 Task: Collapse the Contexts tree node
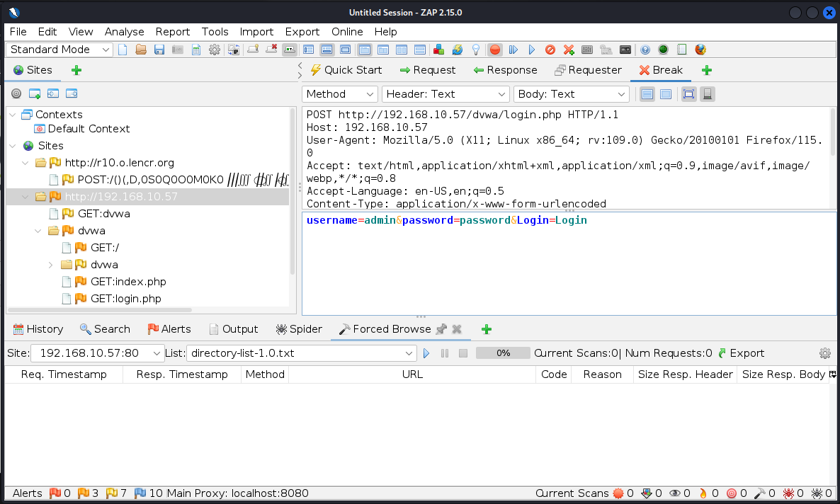pyautogui.click(x=12, y=115)
